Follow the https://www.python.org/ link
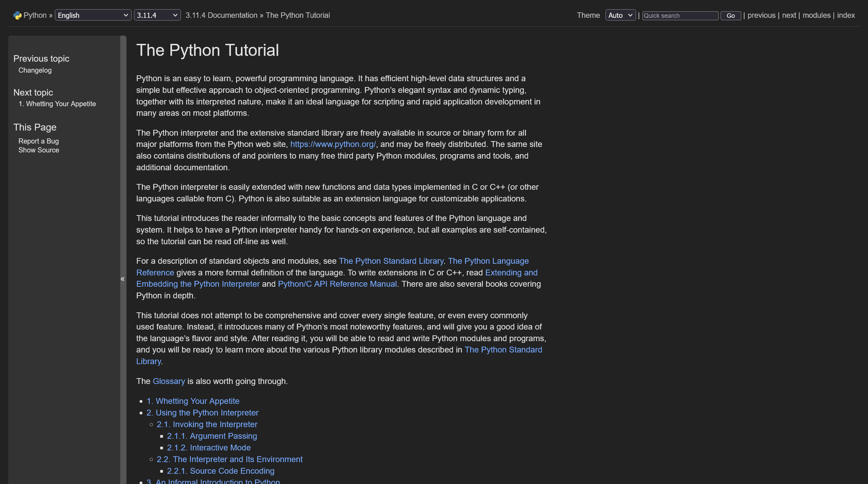The height and width of the screenshot is (484, 868). pos(333,144)
